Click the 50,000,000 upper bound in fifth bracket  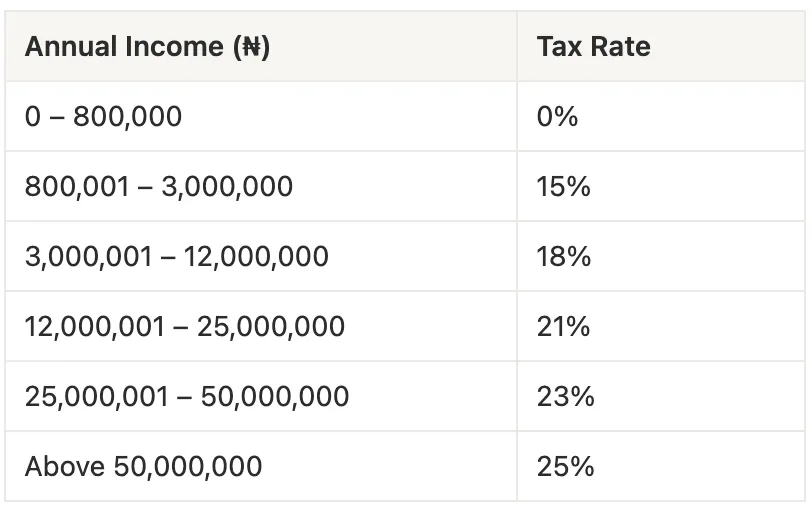(274, 397)
